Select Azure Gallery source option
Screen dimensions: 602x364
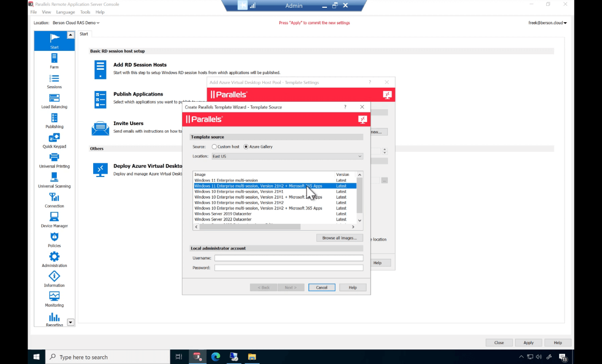[246, 147]
